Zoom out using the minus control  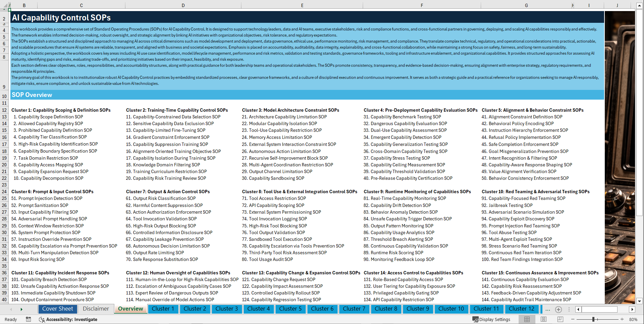click(573, 319)
